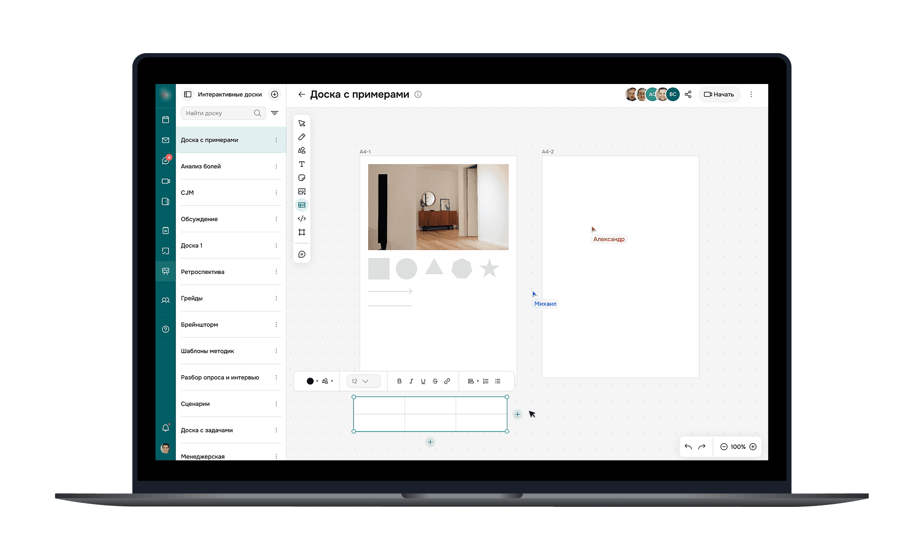
Task: Undo the last action
Action: (688, 447)
